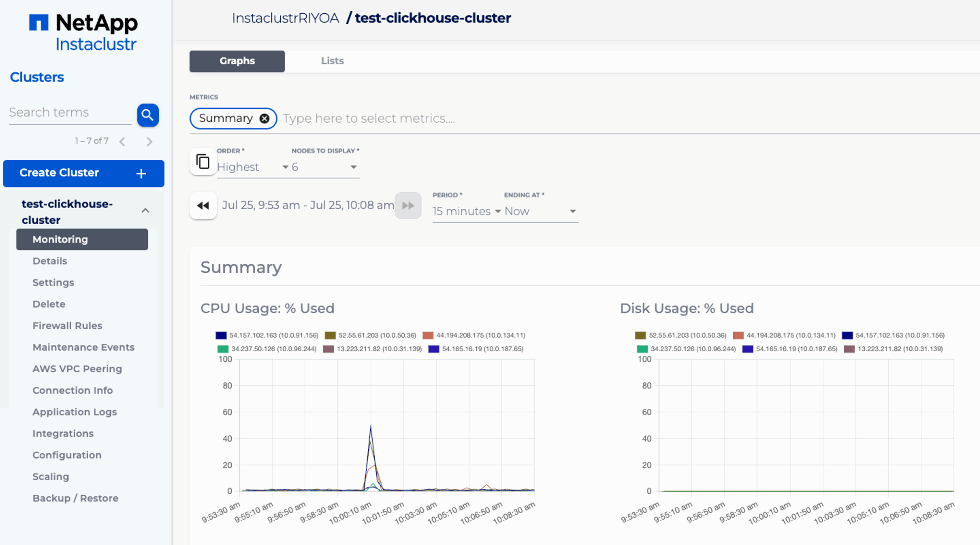The image size is (980, 545).
Task: Toggle Disk legend swatch for 13.223.211.82
Action: 849,349
